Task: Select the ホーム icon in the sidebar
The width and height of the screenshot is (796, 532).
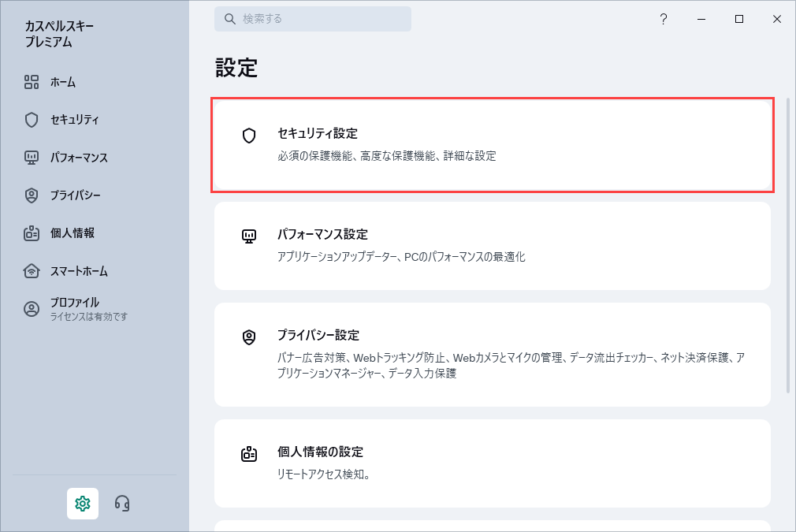Action: 32,82
